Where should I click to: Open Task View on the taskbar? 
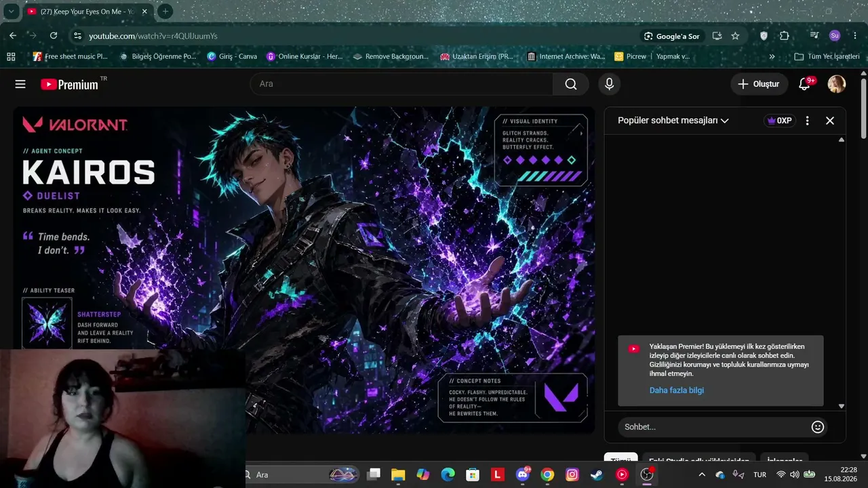[374, 475]
